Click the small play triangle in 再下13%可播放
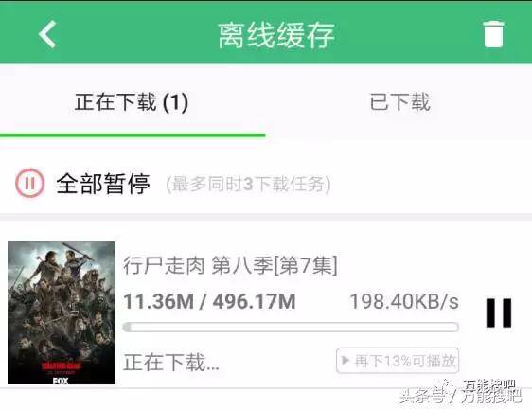Image resolution: width=532 pixels, height=410 pixels. pos(346,360)
